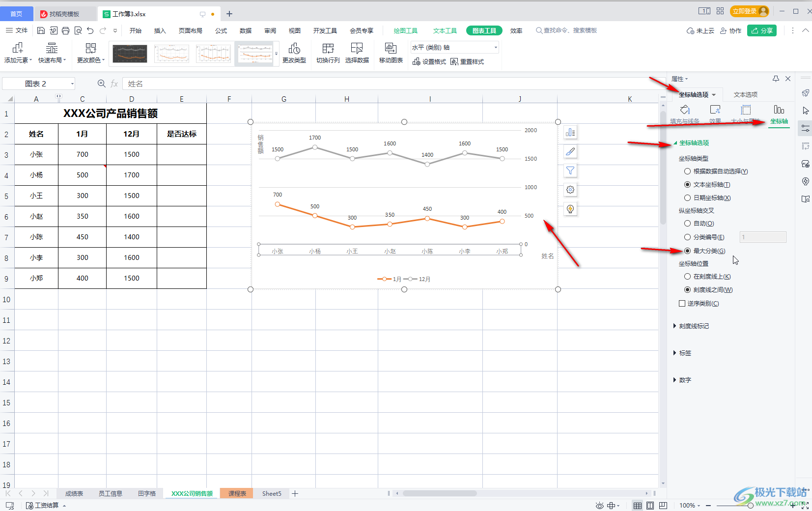This screenshot has width=812, height=511.
Task: Select text axis radio option
Action: pos(687,185)
